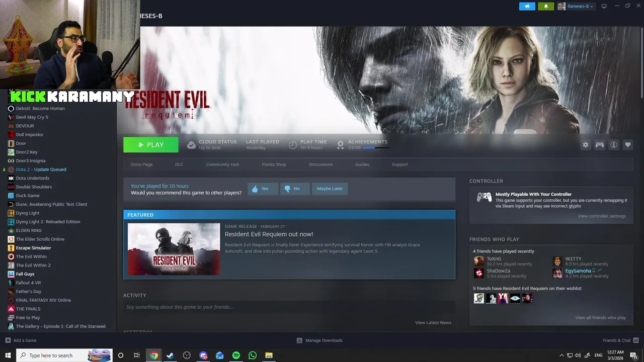644x362 pixels.
Task: Open View controller settings link
Action: click(602, 216)
